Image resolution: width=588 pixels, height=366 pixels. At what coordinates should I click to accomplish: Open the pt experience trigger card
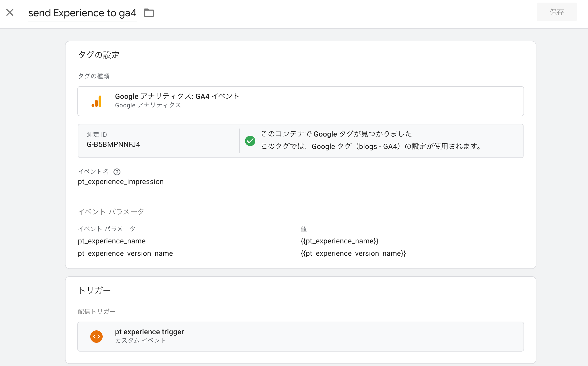(301, 337)
